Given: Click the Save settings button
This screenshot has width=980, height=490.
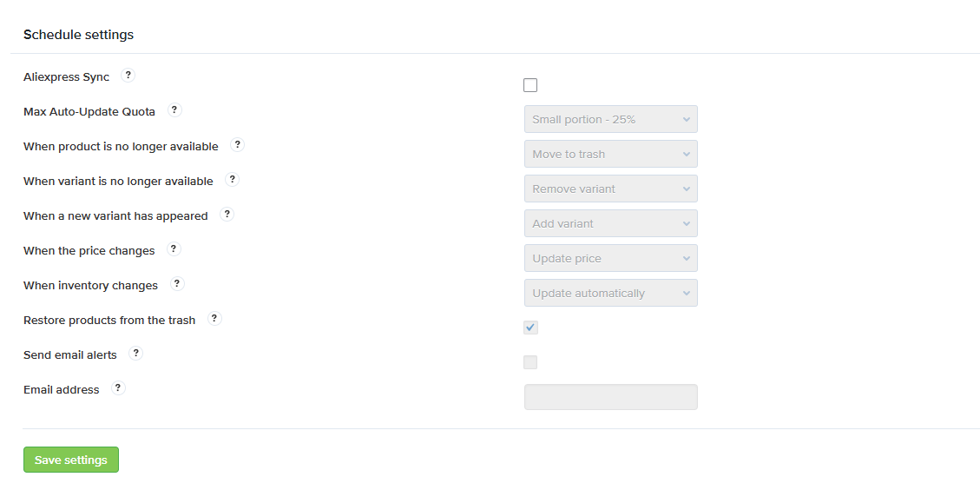Looking at the screenshot, I should pos(71,460).
